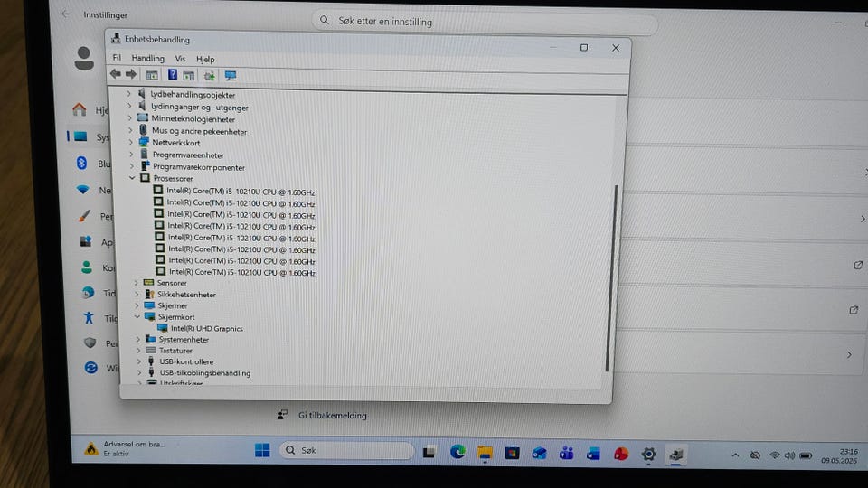
Task: Open Microsoft Store from the taskbar
Action: click(512, 453)
